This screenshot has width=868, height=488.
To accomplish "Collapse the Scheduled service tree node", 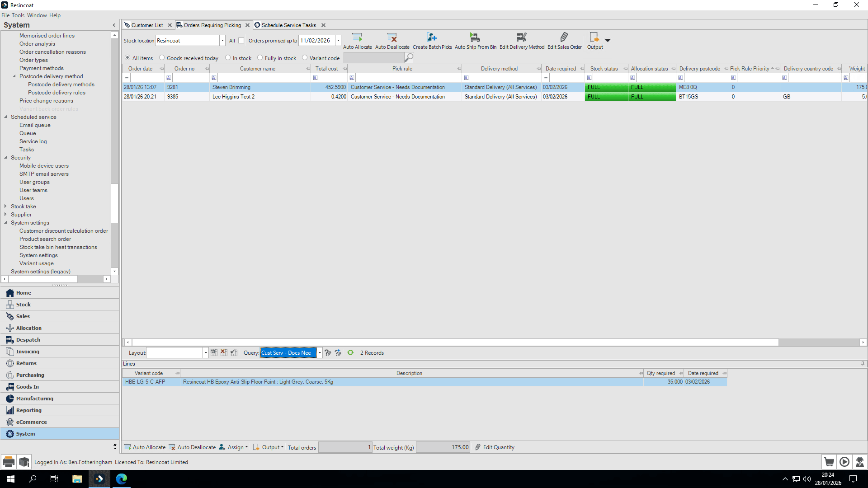I will [5, 117].
